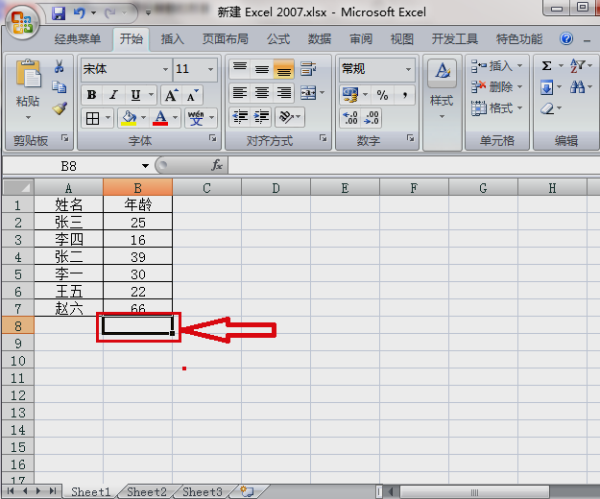Screen dimensions: 600x499
Task: Click the Cut scissors icon
Action: click(59, 67)
